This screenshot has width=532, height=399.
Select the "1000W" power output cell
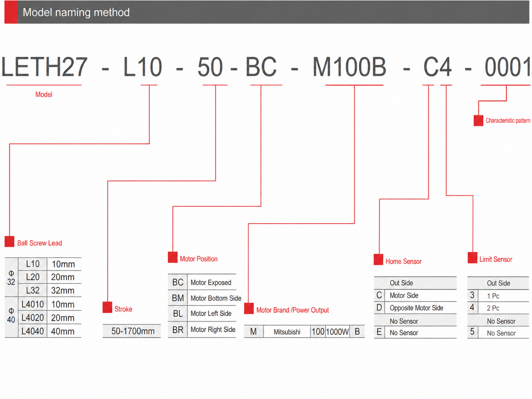(x=337, y=332)
